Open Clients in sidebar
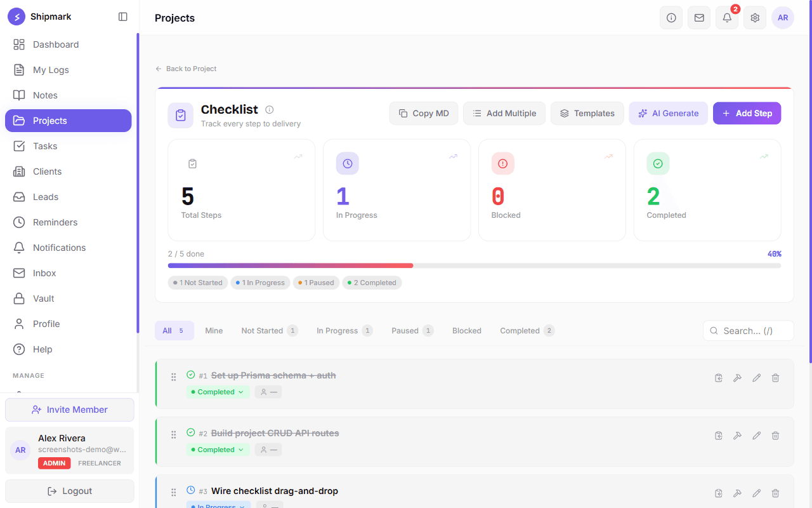 coord(69,171)
